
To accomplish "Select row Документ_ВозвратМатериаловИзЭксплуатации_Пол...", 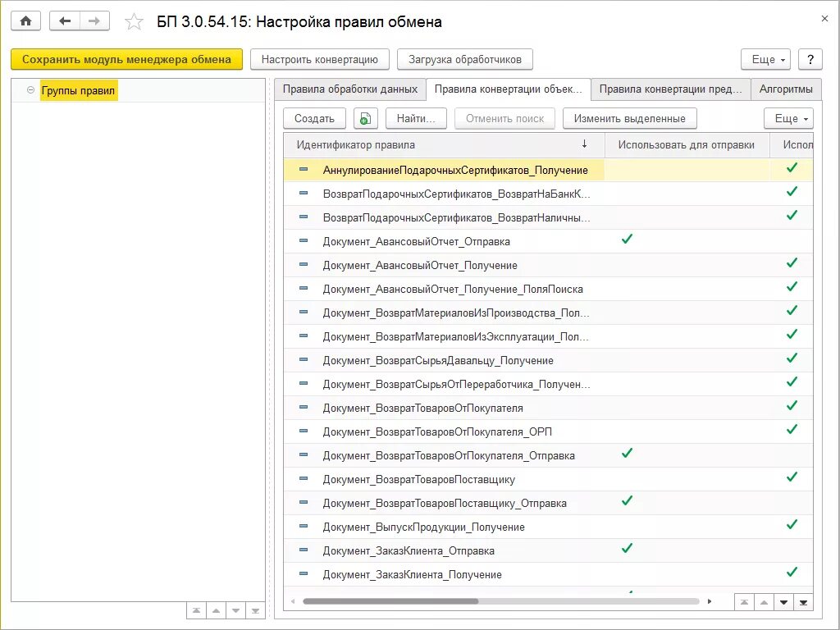I will (548, 336).
